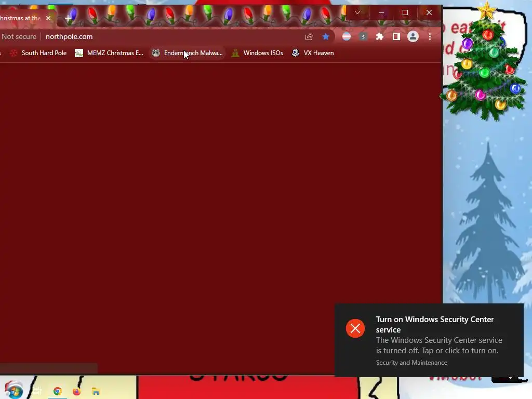Open Firefox from the taskbar

(x=77, y=391)
